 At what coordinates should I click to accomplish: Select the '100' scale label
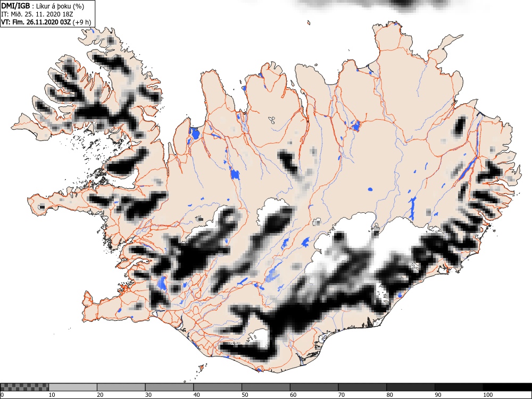(x=487, y=395)
